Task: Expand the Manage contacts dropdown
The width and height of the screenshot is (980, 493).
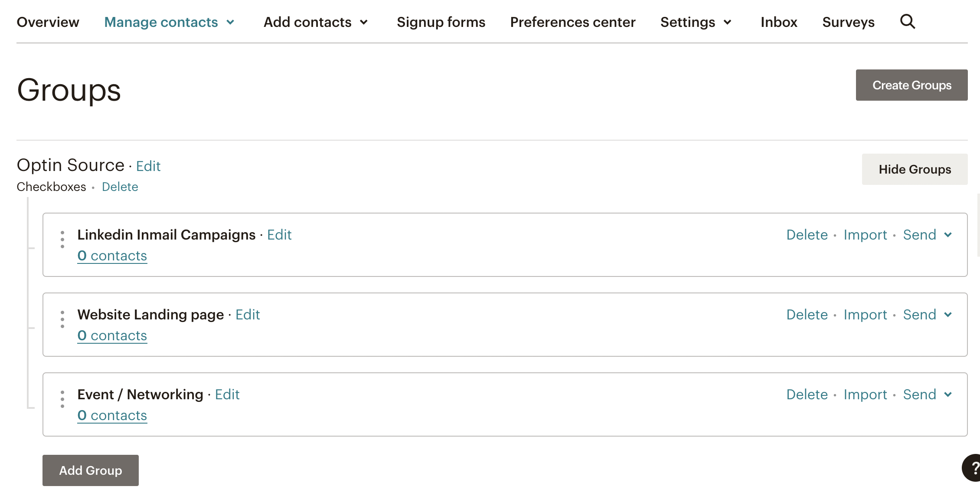Action: pos(170,22)
